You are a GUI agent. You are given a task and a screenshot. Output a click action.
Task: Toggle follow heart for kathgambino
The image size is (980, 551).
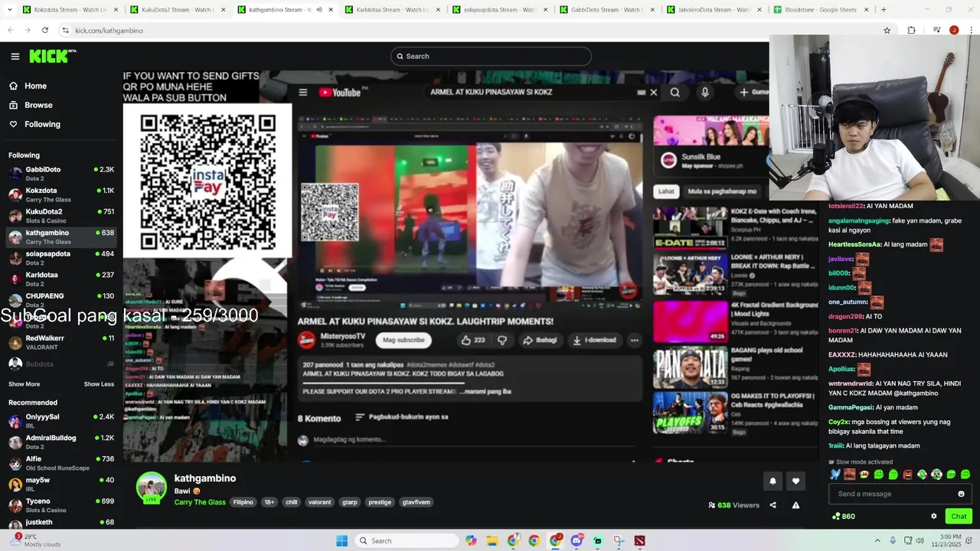(x=795, y=481)
